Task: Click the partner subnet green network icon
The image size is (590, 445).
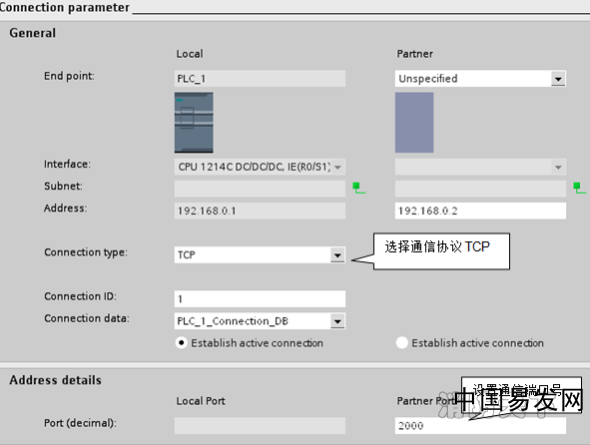Action: [x=579, y=188]
